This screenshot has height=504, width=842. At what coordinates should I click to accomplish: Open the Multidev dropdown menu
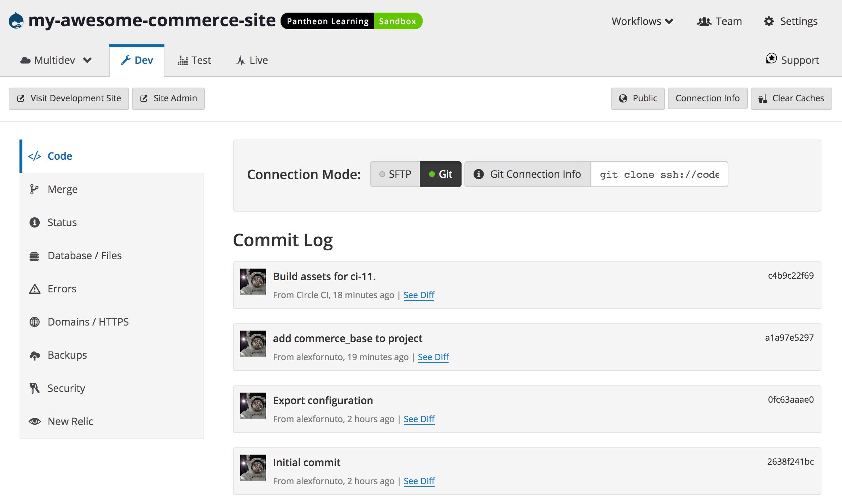pyautogui.click(x=56, y=60)
